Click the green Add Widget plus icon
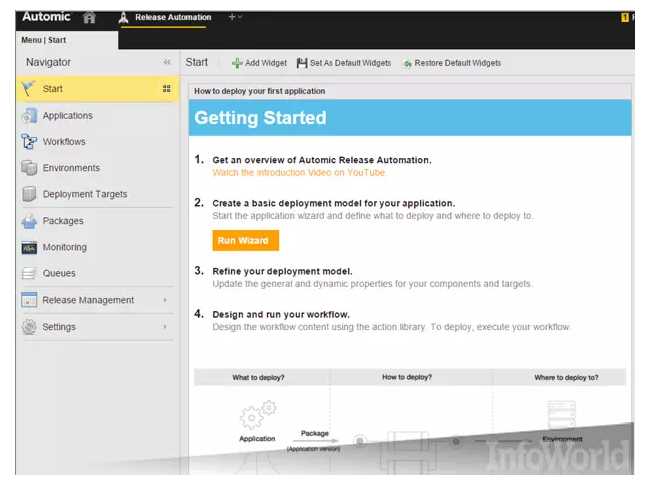This screenshot has height=486, width=653. (237, 63)
